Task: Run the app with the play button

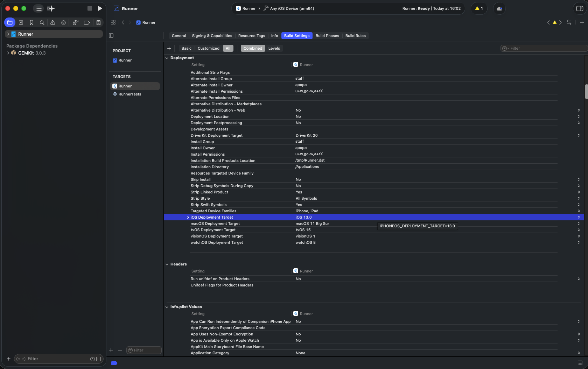Action: coord(100,8)
